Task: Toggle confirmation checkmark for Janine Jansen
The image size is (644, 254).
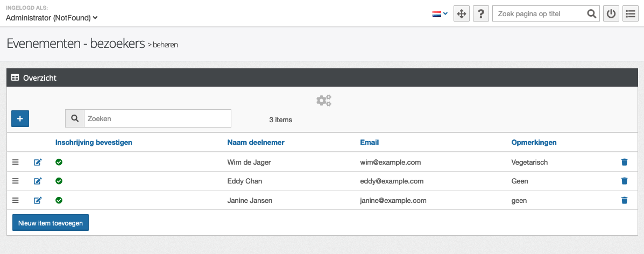Action: 59,201
